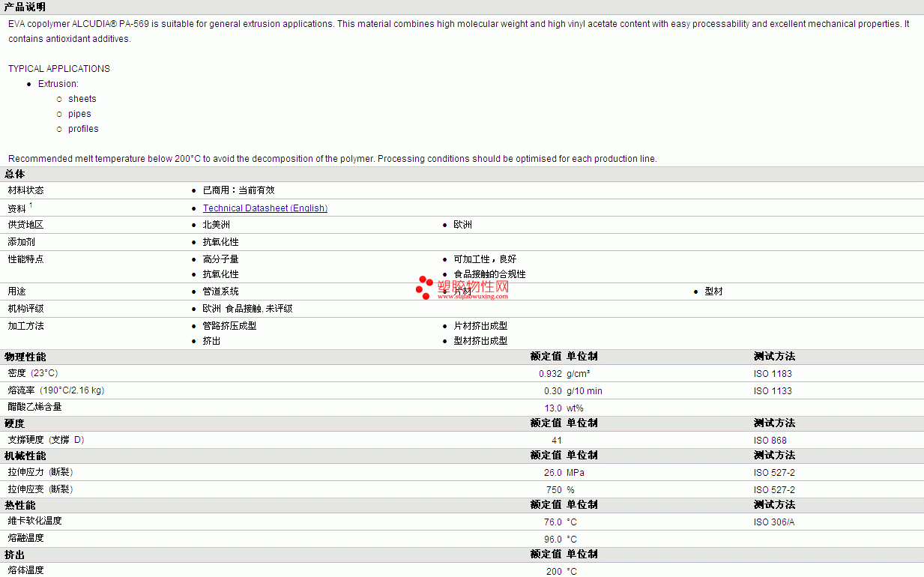Select the g/10 min unit cell
The height and width of the screenshot is (577, 924).
(585, 390)
